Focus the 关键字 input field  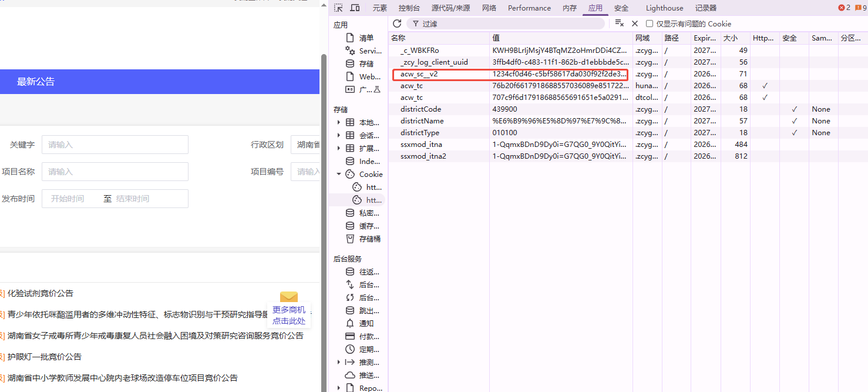[x=115, y=145]
